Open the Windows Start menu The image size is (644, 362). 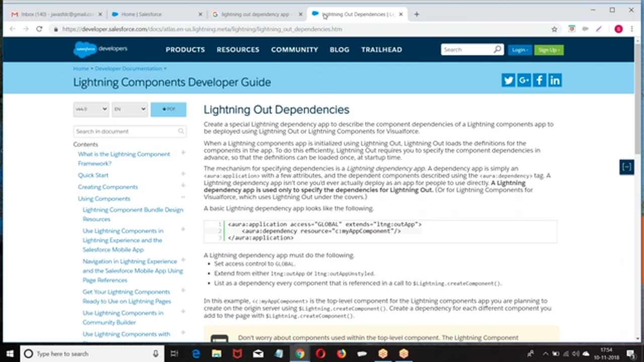pos(10,353)
